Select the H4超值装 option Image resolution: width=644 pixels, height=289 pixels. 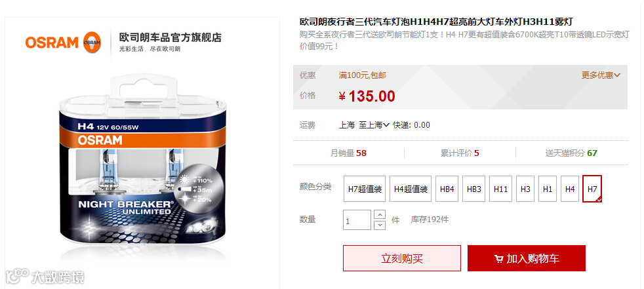coord(411,189)
